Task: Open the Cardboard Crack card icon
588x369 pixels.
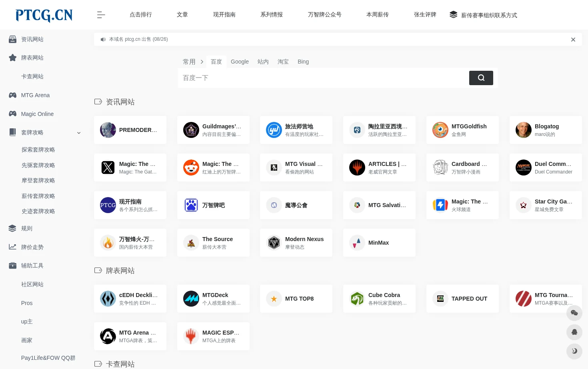Action: 440,168
